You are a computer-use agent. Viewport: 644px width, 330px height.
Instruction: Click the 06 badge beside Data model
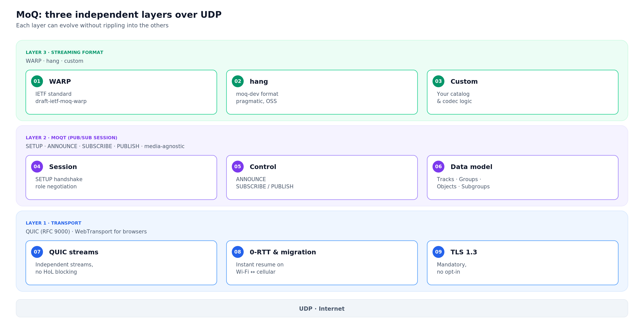click(438, 166)
